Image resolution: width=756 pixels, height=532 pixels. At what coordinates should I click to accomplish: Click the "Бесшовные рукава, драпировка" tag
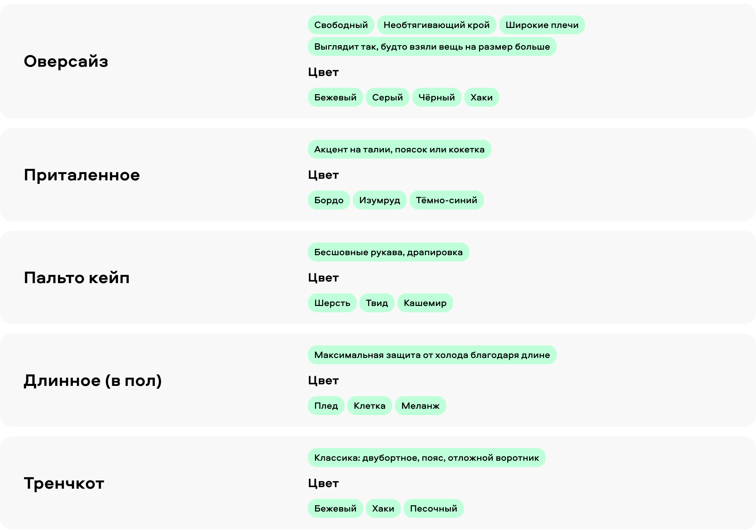coord(388,252)
